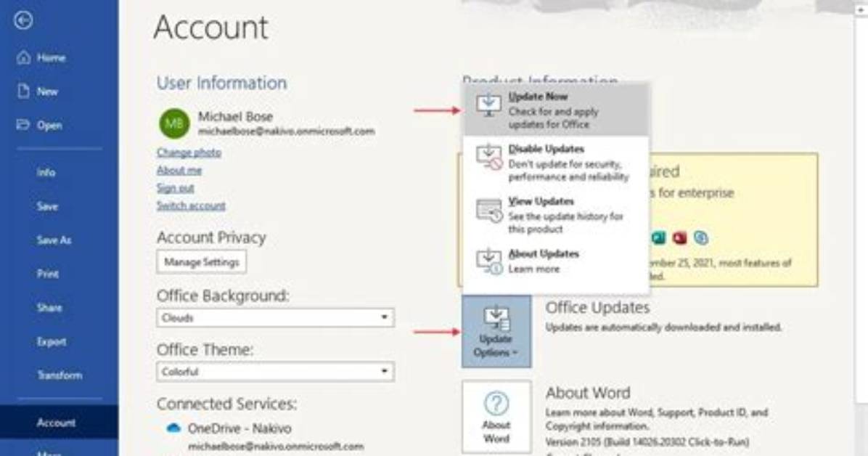The width and height of the screenshot is (868, 456).
Task: Click the Manage Settings button
Action: pos(202,262)
